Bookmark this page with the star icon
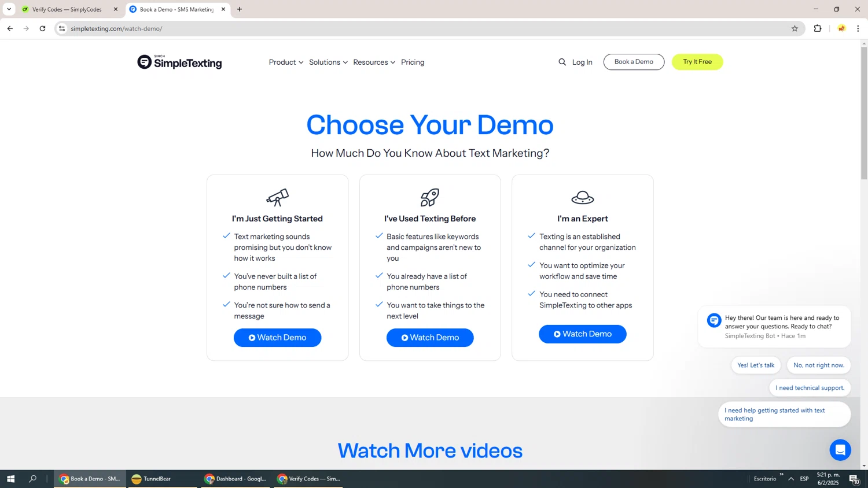The image size is (868, 488). (x=795, y=28)
